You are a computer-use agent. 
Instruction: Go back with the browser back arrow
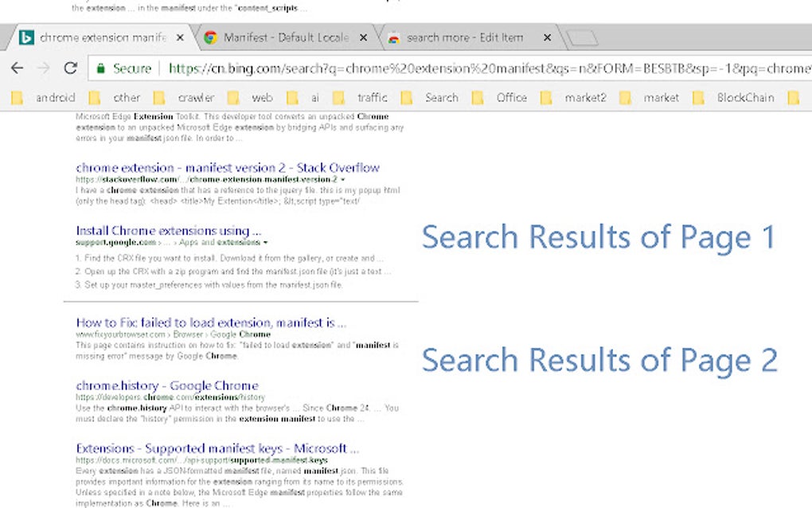tap(17, 68)
